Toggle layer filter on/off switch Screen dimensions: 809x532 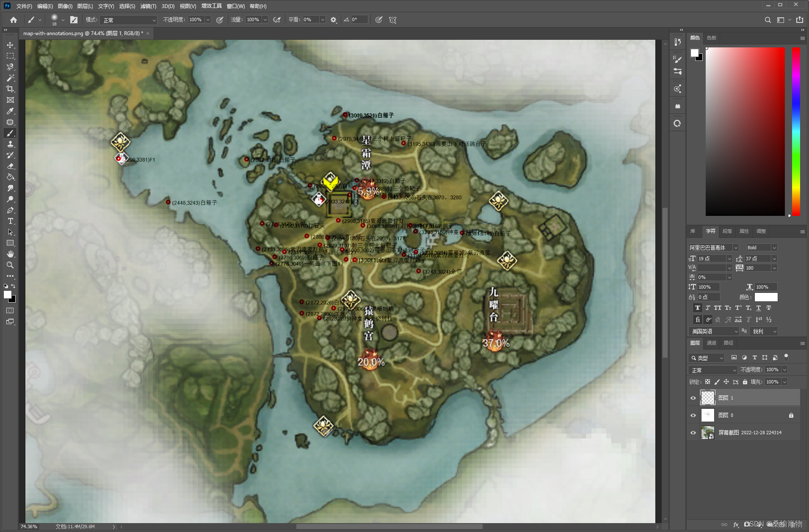pos(786,357)
